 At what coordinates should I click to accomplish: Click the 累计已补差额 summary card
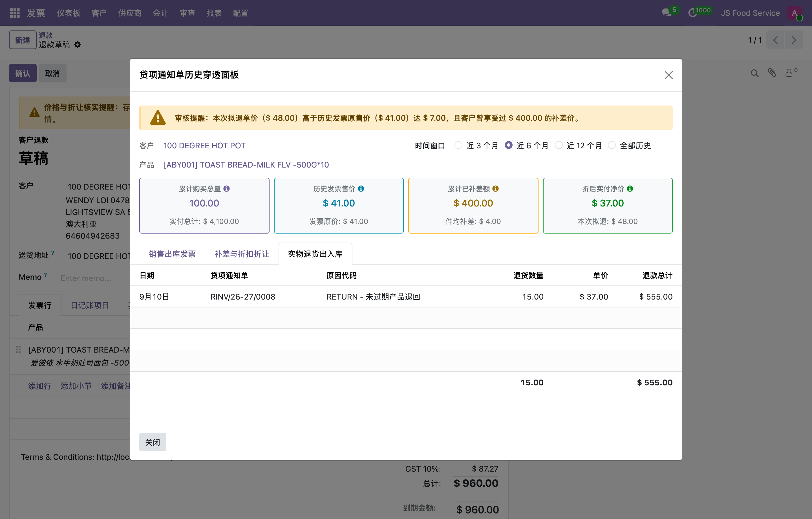coord(473,206)
